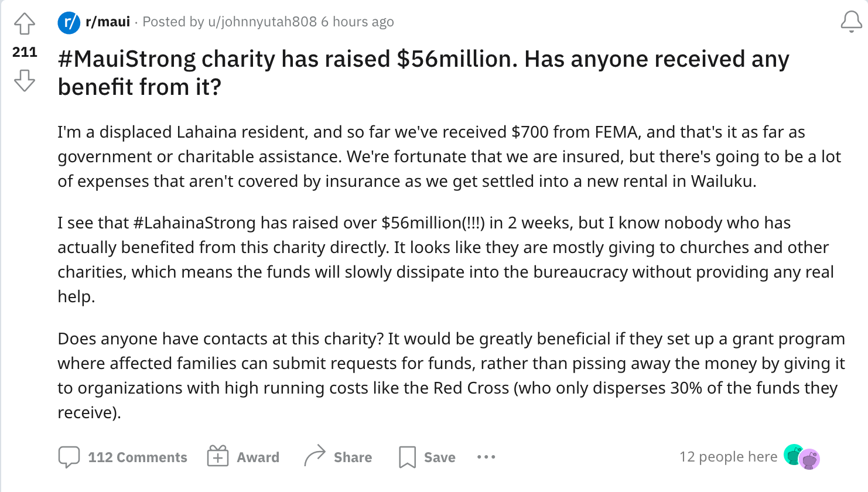Click the r/maui subreddit avatar icon

(x=69, y=22)
